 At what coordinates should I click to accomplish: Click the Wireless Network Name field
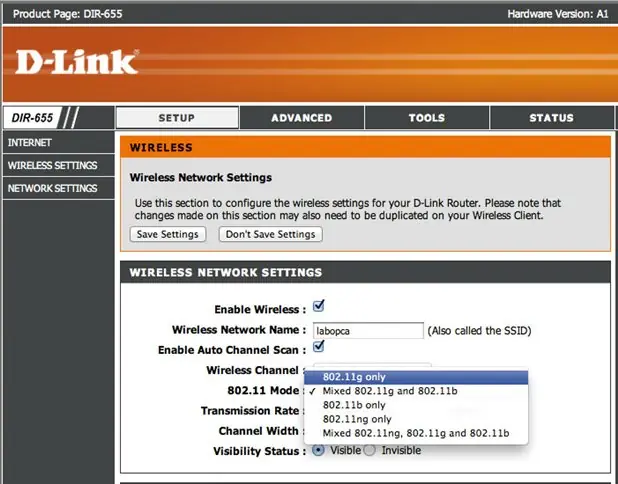[x=368, y=330]
